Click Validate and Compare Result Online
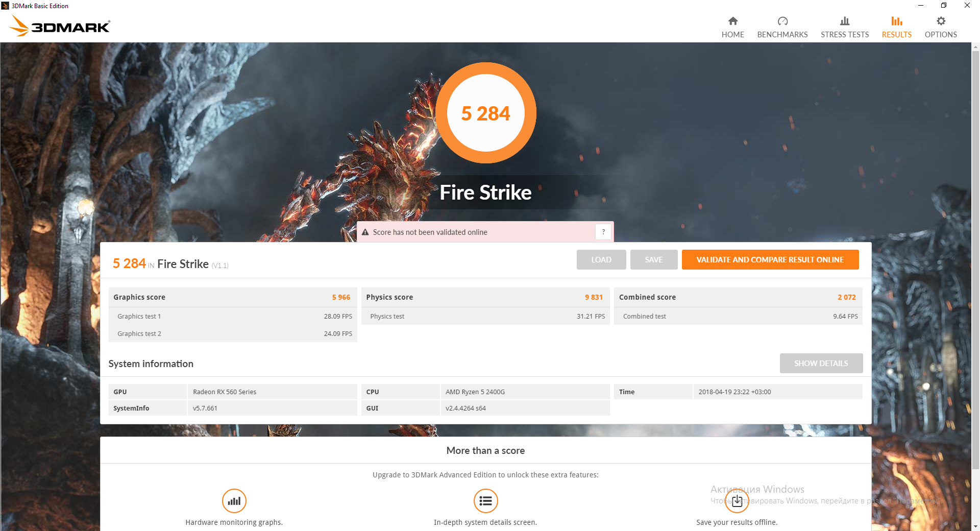The width and height of the screenshot is (980, 531). (770, 259)
